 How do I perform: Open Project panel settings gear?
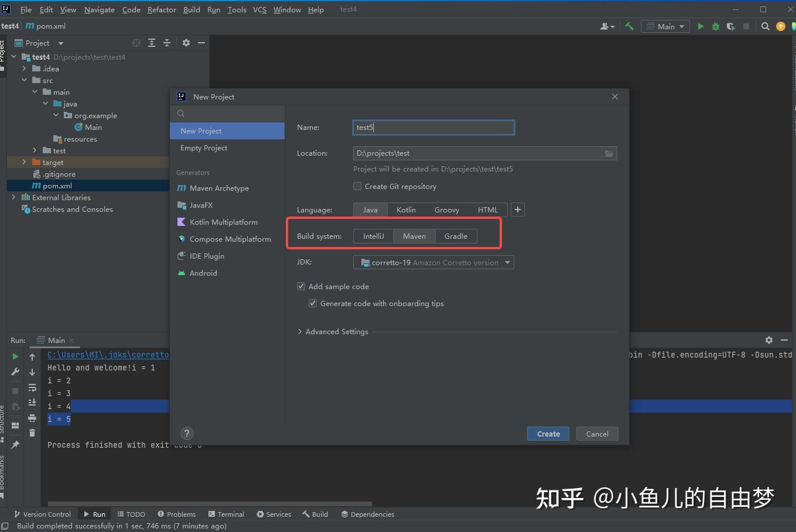click(x=186, y=43)
